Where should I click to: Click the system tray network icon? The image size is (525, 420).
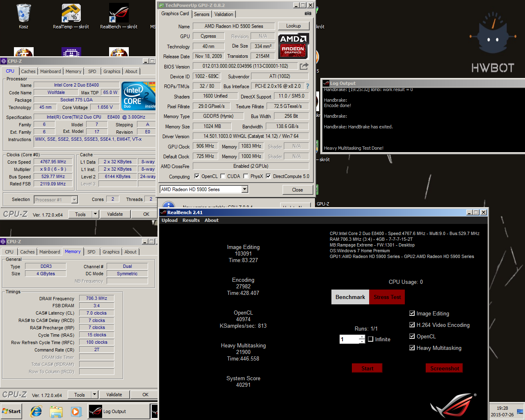[x=520, y=411]
